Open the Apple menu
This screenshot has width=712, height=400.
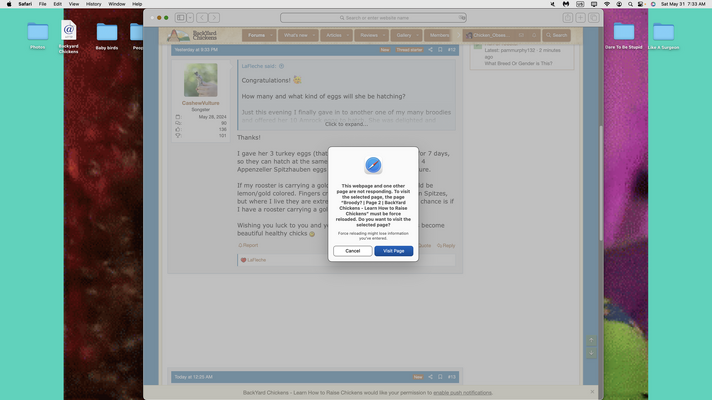point(9,4)
